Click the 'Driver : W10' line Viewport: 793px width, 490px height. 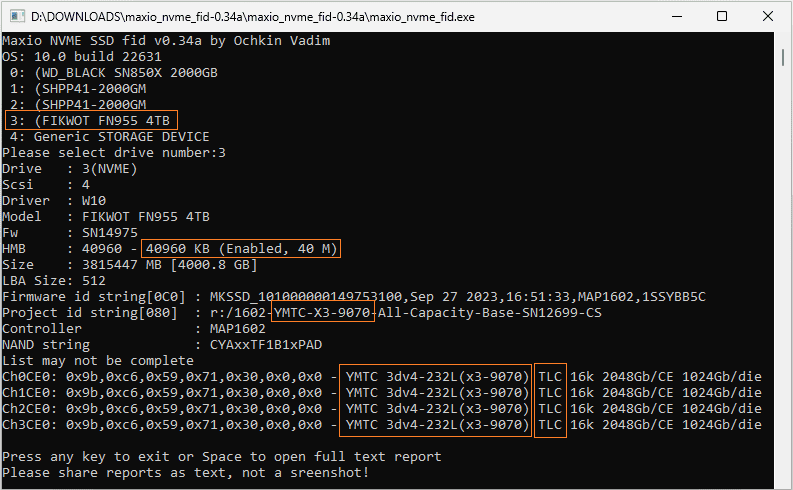click(54, 201)
